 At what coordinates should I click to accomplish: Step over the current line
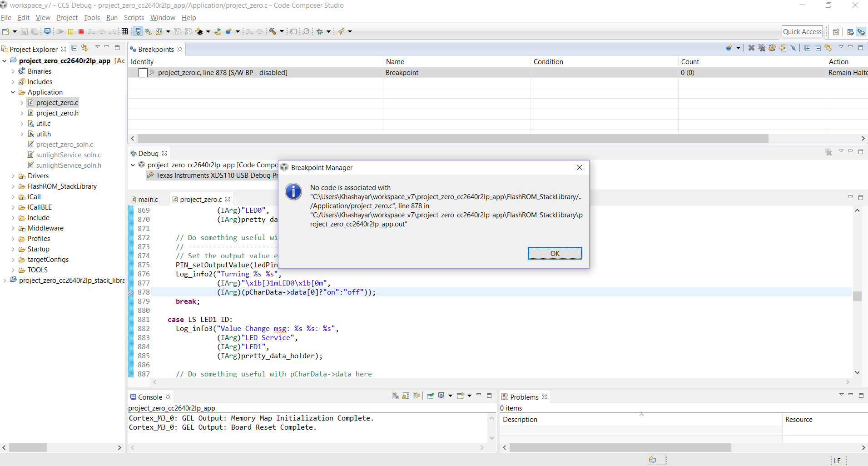coord(102,31)
